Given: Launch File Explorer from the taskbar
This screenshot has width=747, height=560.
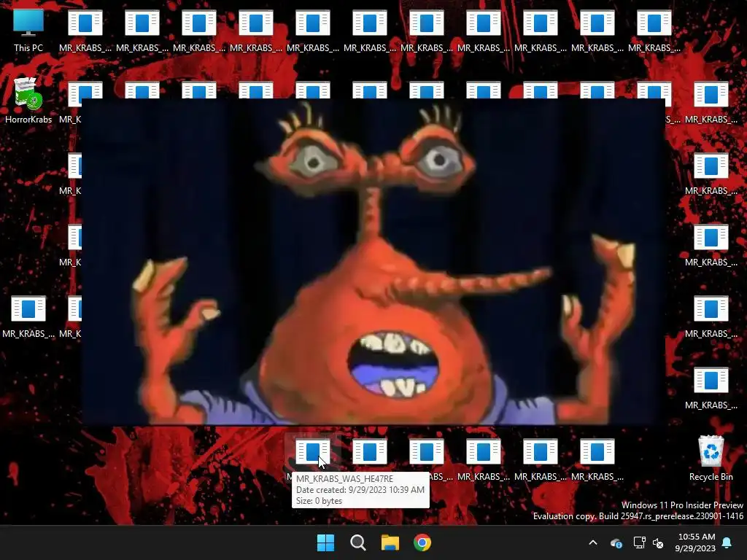Looking at the screenshot, I should [390, 542].
